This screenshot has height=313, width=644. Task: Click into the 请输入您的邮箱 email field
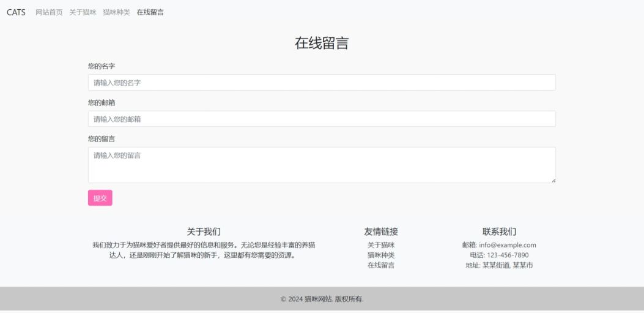coord(322,119)
